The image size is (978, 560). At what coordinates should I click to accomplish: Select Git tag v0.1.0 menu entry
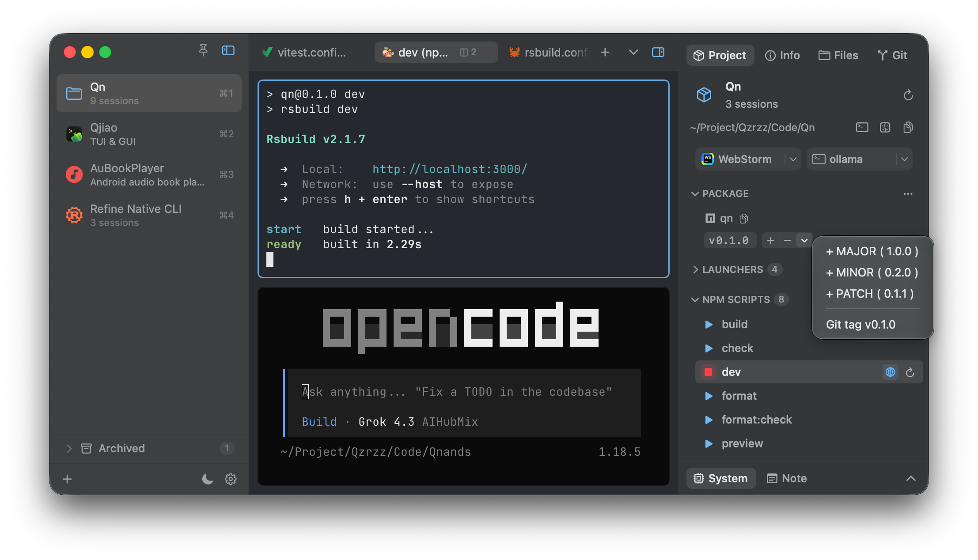872,325
